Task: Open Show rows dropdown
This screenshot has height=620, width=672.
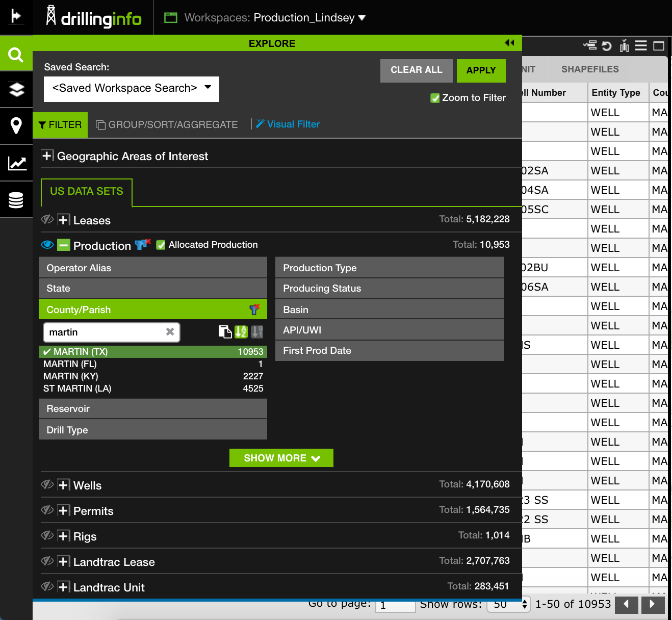Action: tap(509, 605)
